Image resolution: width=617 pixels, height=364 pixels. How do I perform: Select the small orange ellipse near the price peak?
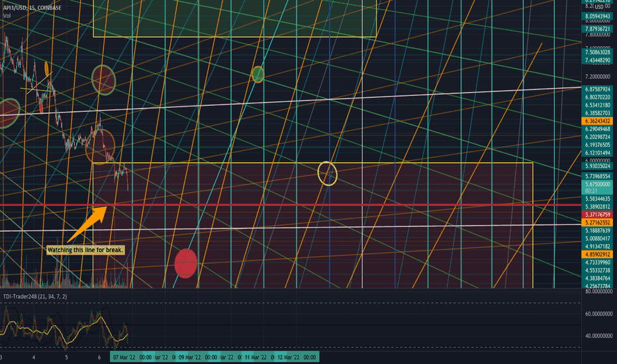(x=47, y=69)
